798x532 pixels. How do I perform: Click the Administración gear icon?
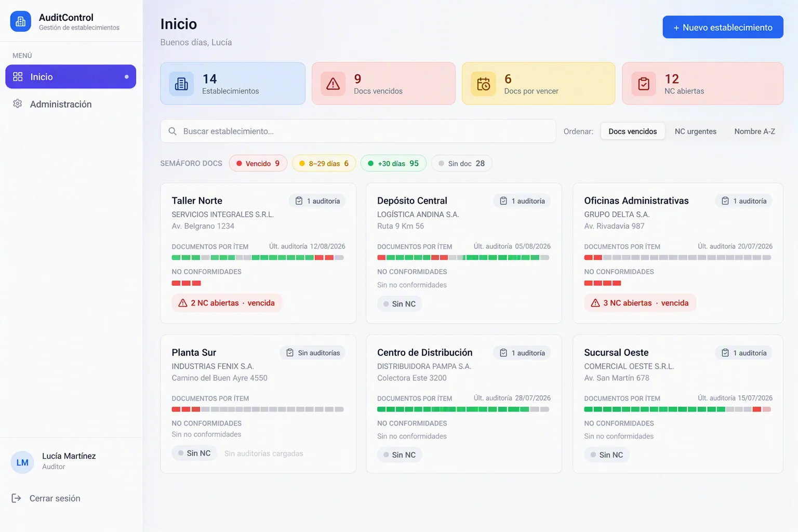coord(18,104)
